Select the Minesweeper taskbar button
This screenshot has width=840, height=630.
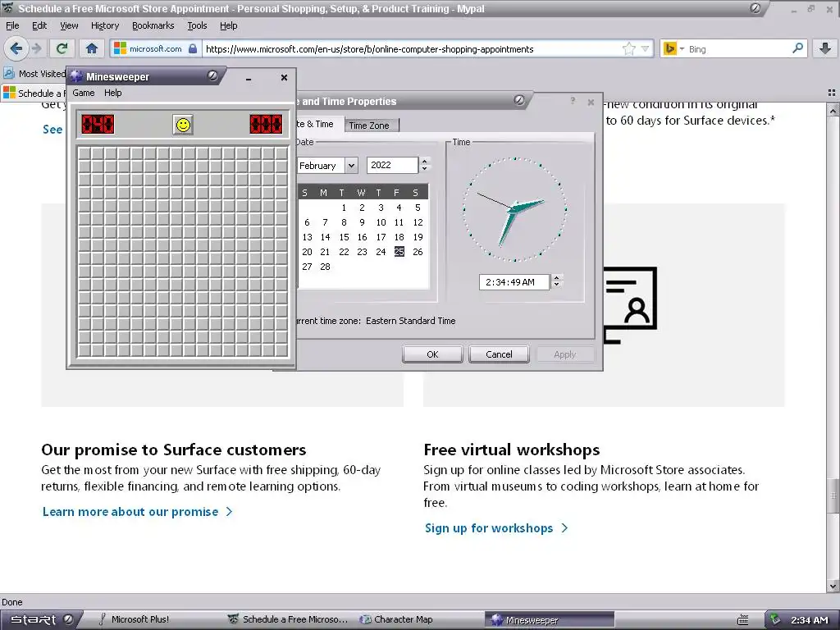pos(549,620)
